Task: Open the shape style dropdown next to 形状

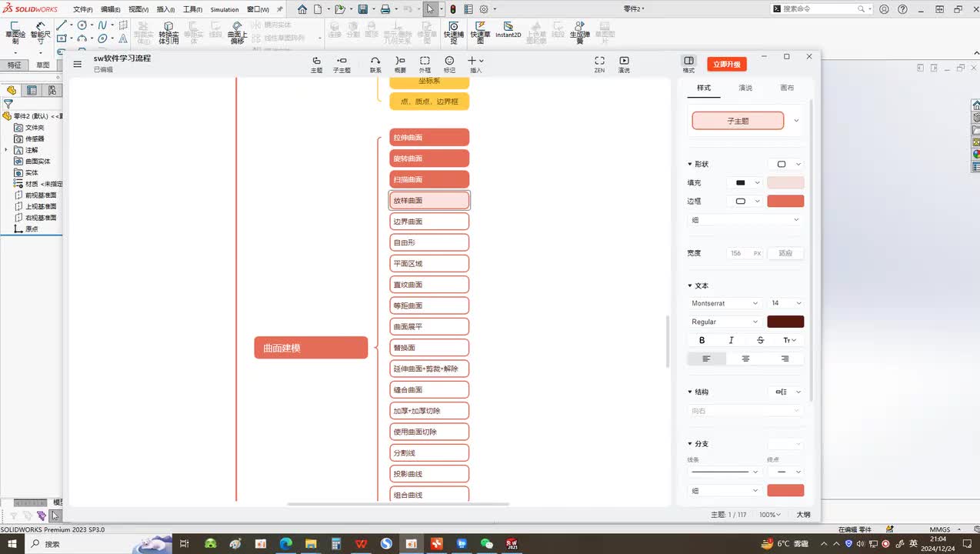Action: (786, 164)
